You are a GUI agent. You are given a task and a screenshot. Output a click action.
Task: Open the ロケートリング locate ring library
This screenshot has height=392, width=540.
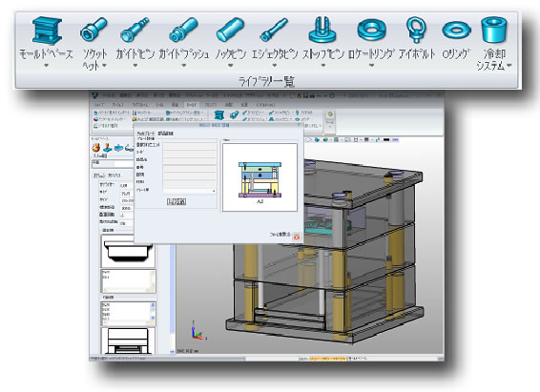point(371,30)
